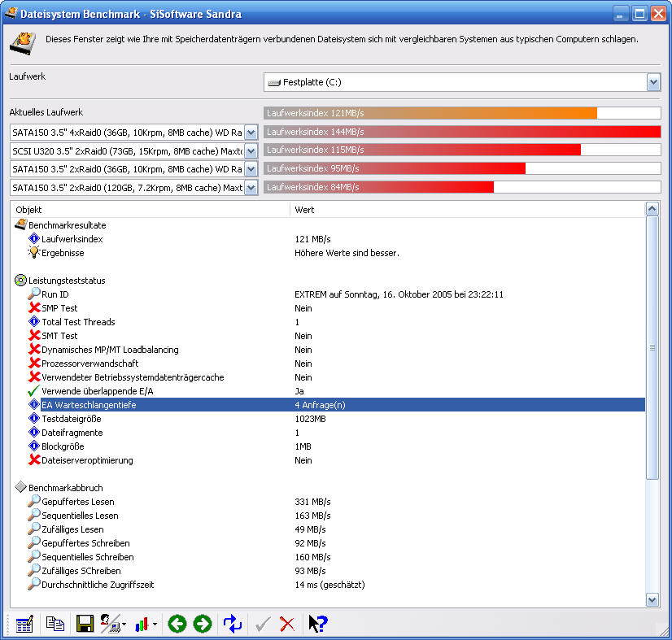672x640 pixels.
Task: Save results with the floppy disk icon
Action: point(85,624)
